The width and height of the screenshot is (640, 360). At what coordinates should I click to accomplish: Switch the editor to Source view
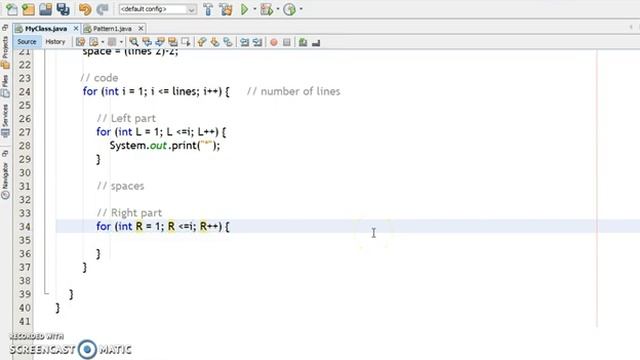27,42
